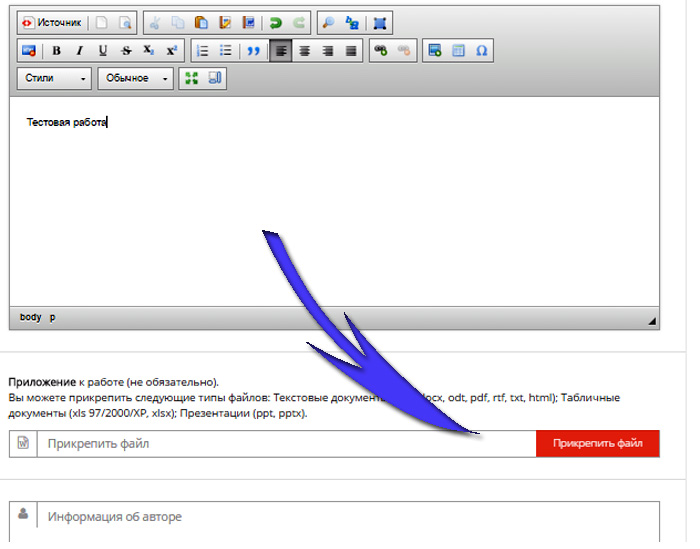Toggle underline formatting
700x549 pixels.
point(102,50)
